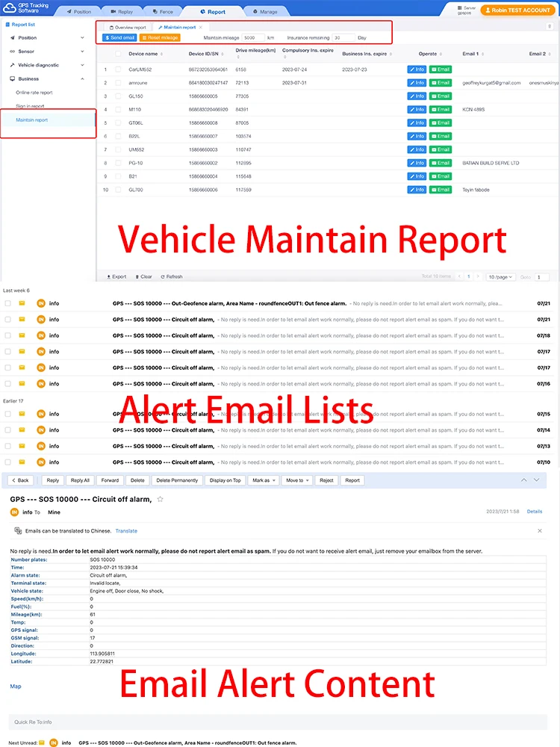
Task: Click the orange Reset mileage button
Action: click(160, 37)
